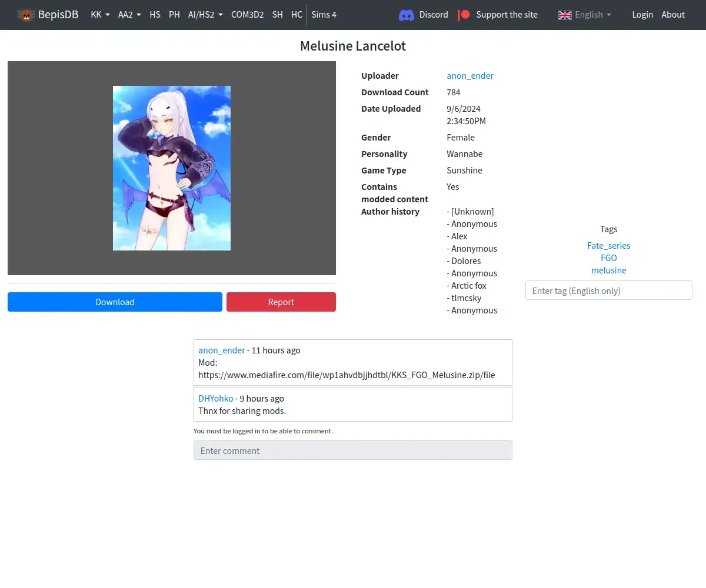Click the Game Type value Sunshine

coord(465,170)
